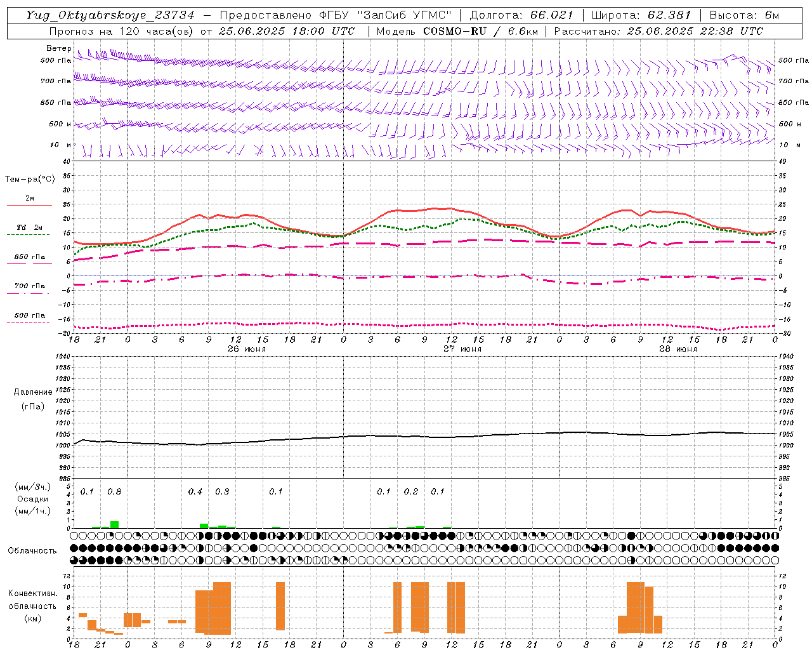812x650 pixels.
Task: Click the 500 гПа temperature legend entry
Action: pyautogui.click(x=29, y=315)
